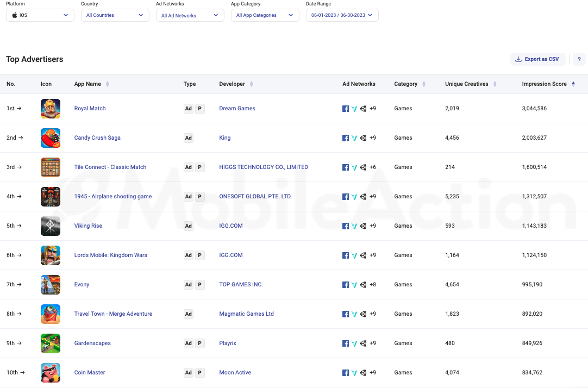Screen dimensions: 588x388
Task: Click the Ad badge in Viking Rise row
Action: click(x=188, y=226)
